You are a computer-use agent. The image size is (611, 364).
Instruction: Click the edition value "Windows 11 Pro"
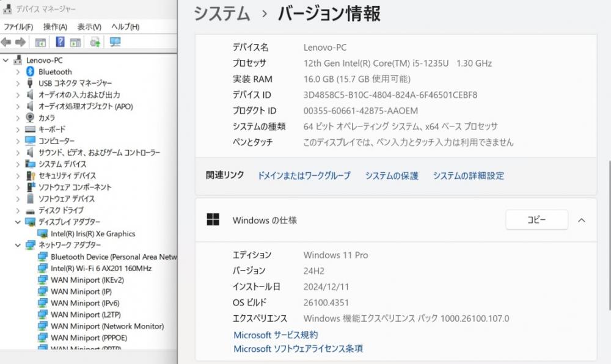click(x=336, y=255)
